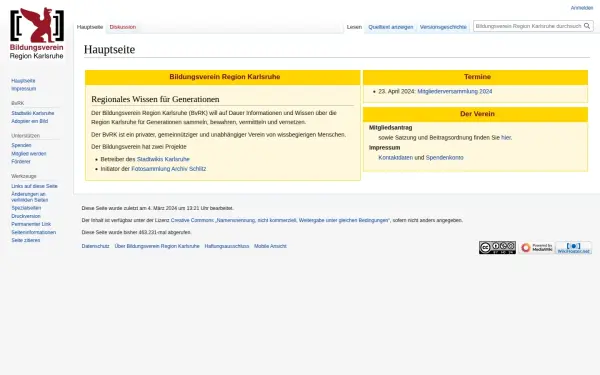Switch to the Diskussion tab
600x375 pixels.
click(122, 27)
